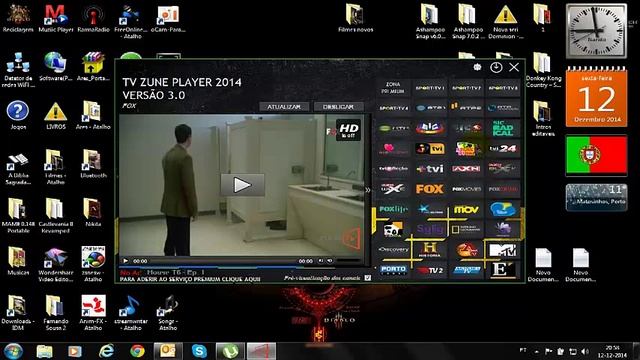The image size is (640, 360).
Task: Open the Anim-FX shortcut
Action: pyautogui.click(x=93, y=313)
